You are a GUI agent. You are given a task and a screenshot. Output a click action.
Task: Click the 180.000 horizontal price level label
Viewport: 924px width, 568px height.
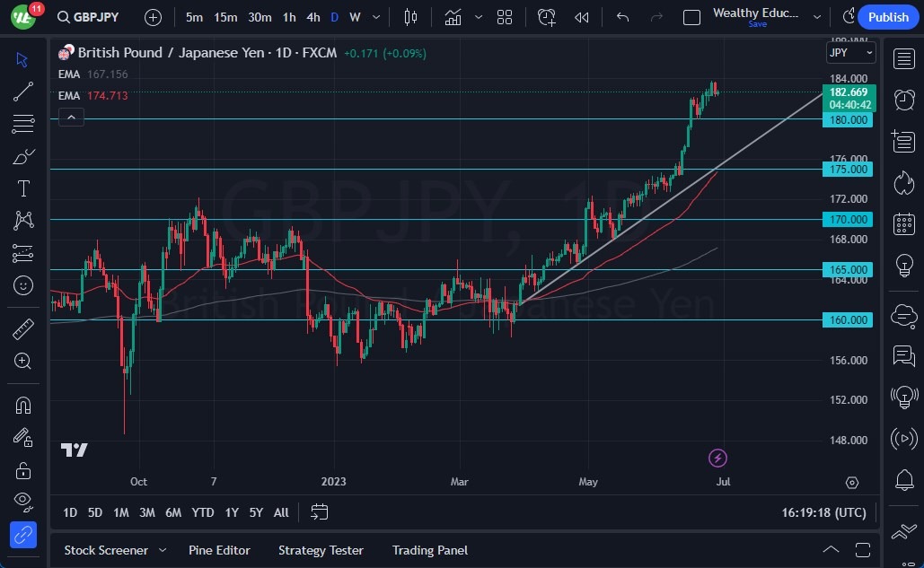pyautogui.click(x=848, y=119)
